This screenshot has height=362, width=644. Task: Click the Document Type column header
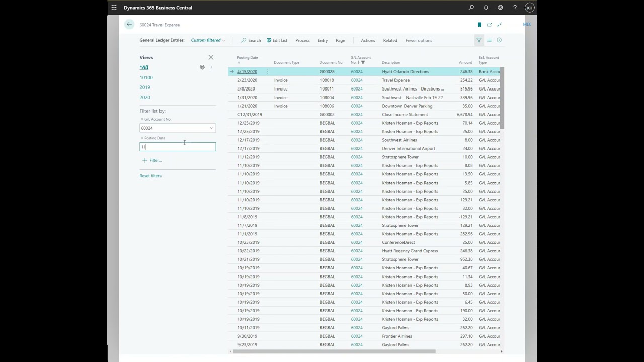click(x=286, y=62)
